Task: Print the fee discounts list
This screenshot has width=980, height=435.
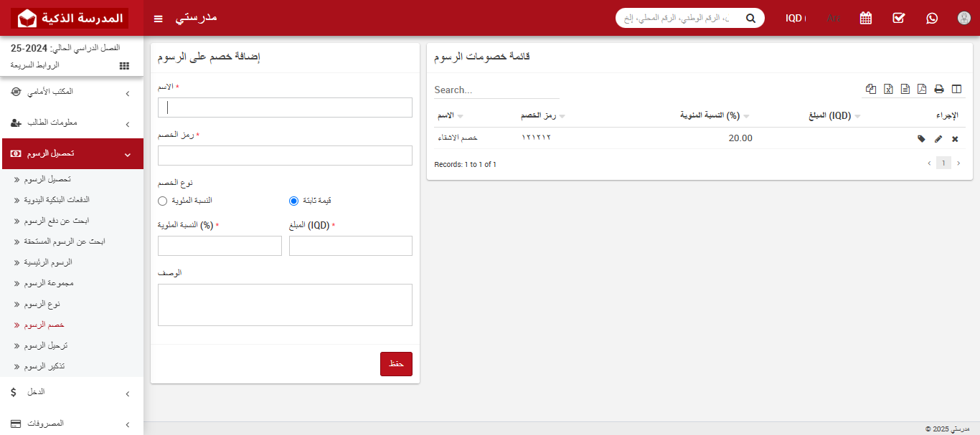Action: pos(939,89)
